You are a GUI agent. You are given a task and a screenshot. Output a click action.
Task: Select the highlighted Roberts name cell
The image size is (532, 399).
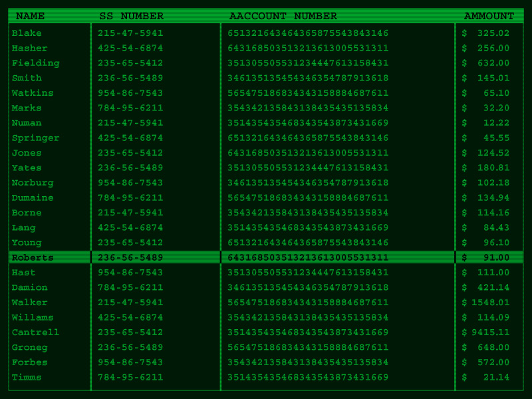pos(33,257)
